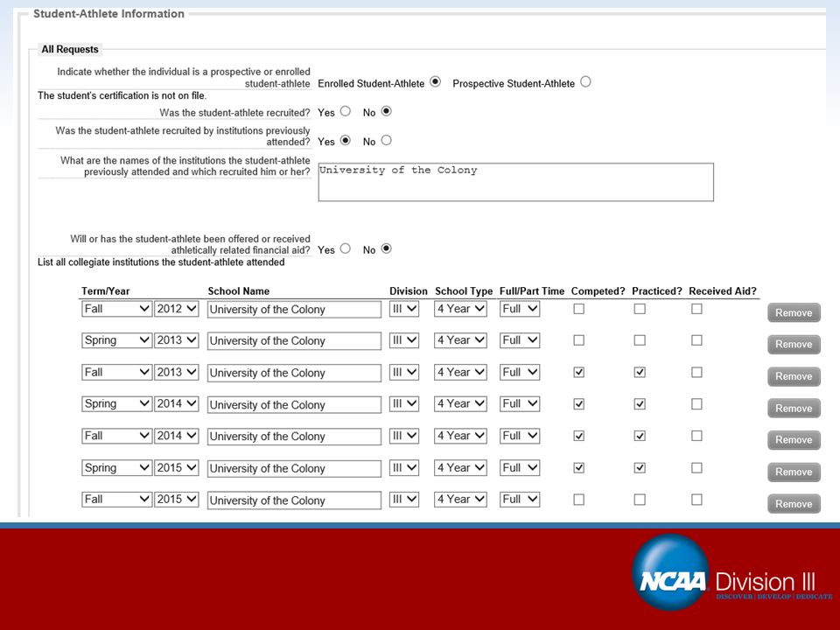Viewport: 840px width, 630px height.
Task: Check Competed for Fall 2015 row
Action: [578, 500]
